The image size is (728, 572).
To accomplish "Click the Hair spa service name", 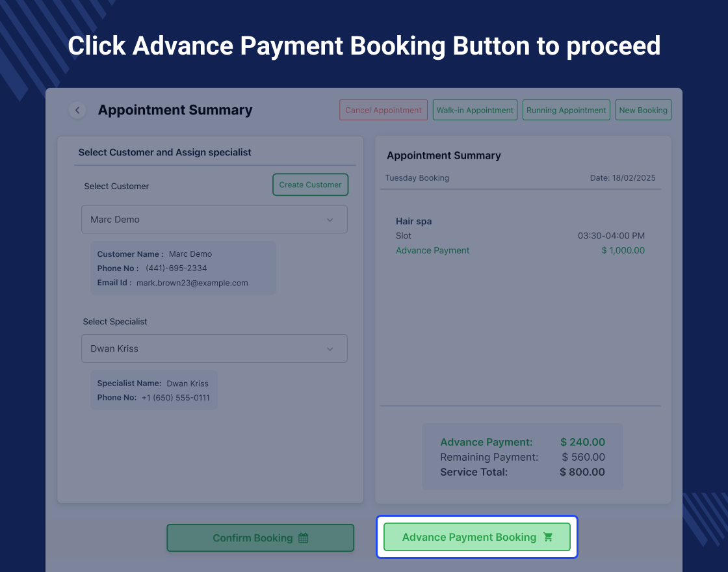I will pos(413,221).
